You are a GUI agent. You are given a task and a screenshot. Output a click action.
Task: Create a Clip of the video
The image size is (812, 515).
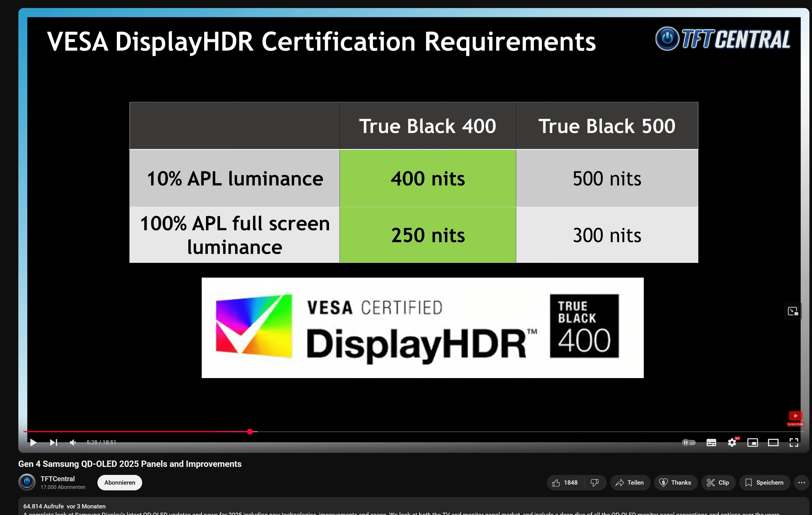coord(718,483)
